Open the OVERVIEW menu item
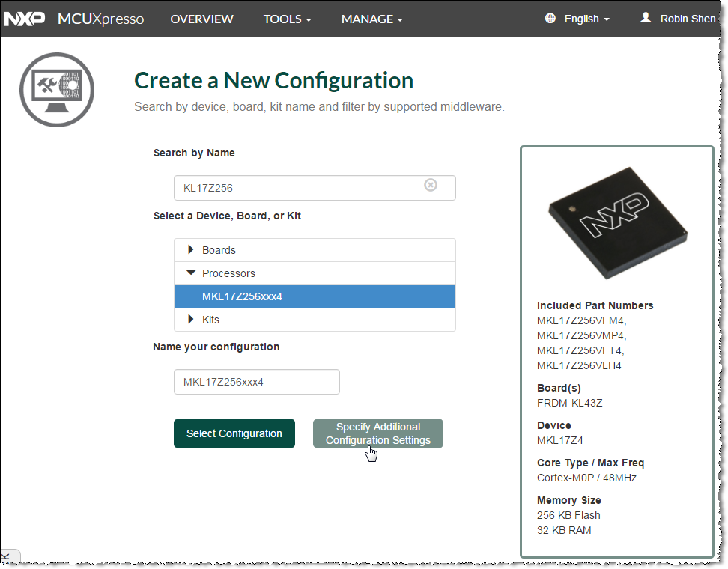 tap(201, 19)
